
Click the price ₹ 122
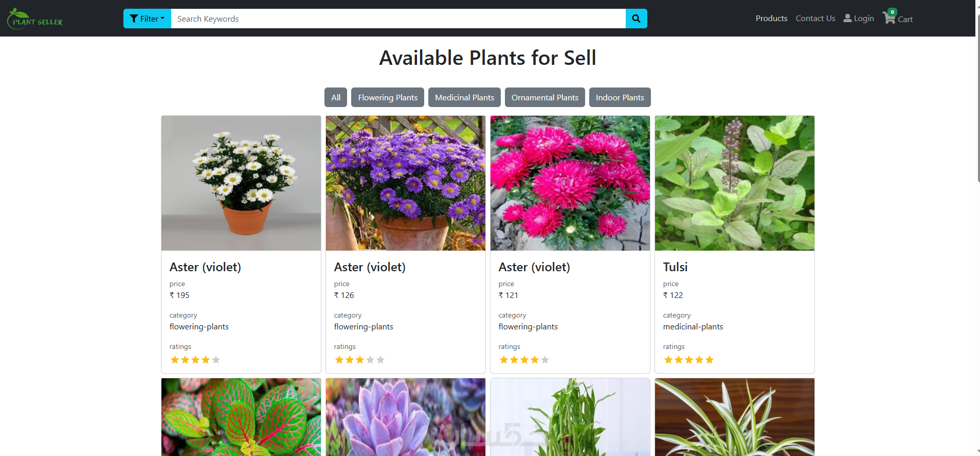coord(673,295)
